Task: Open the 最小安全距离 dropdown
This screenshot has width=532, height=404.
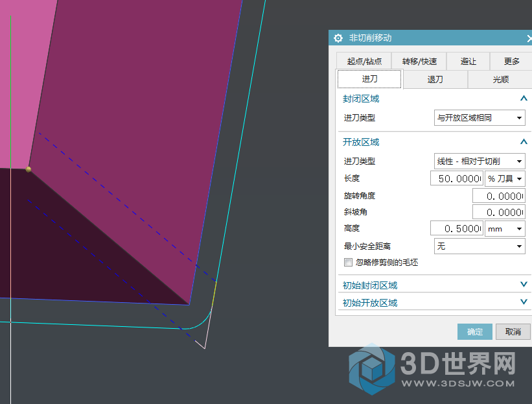Action: point(480,246)
